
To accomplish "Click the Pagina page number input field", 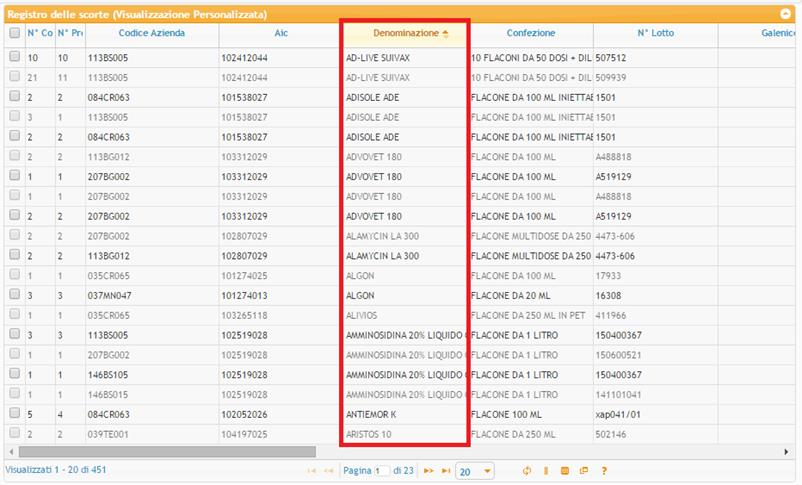I will point(382,471).
